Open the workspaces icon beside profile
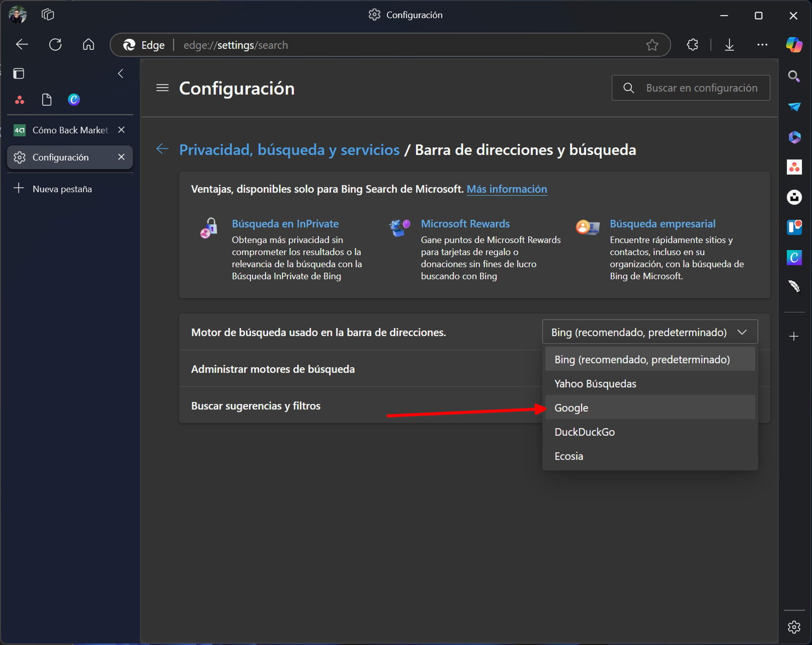This screenshot has height=645, width=812. [x=48, y=15]
